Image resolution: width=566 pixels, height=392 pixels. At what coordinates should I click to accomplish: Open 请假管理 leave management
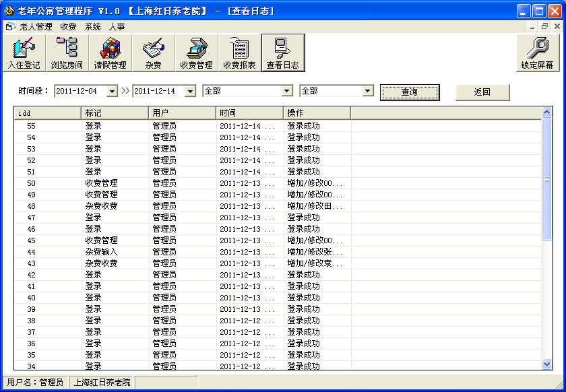pos(110,53)
